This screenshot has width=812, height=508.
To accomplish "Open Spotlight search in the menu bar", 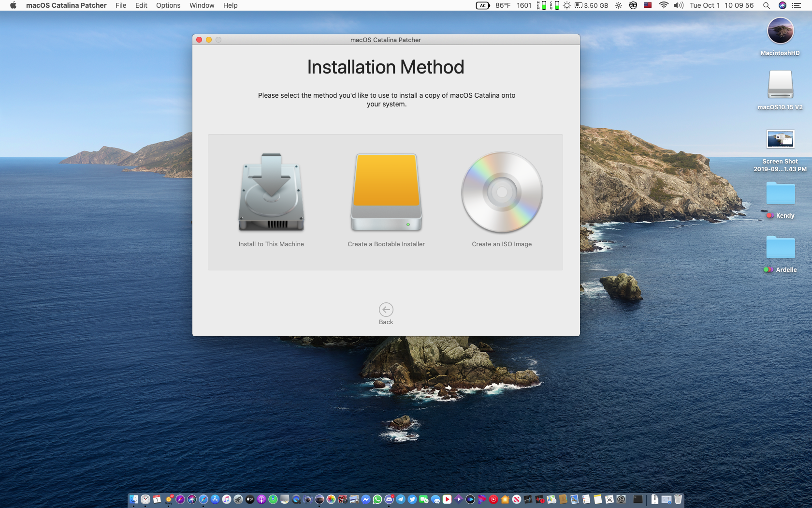I will 766,5.
